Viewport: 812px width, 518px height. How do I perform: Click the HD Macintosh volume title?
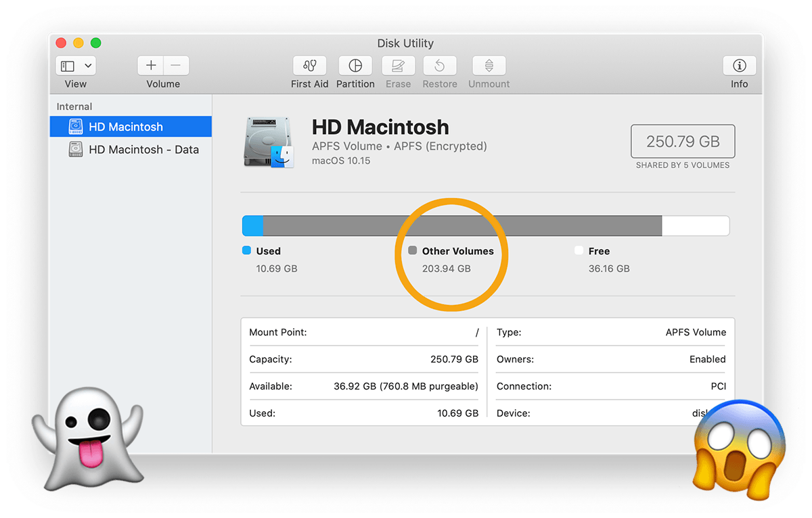coord(380,127)
